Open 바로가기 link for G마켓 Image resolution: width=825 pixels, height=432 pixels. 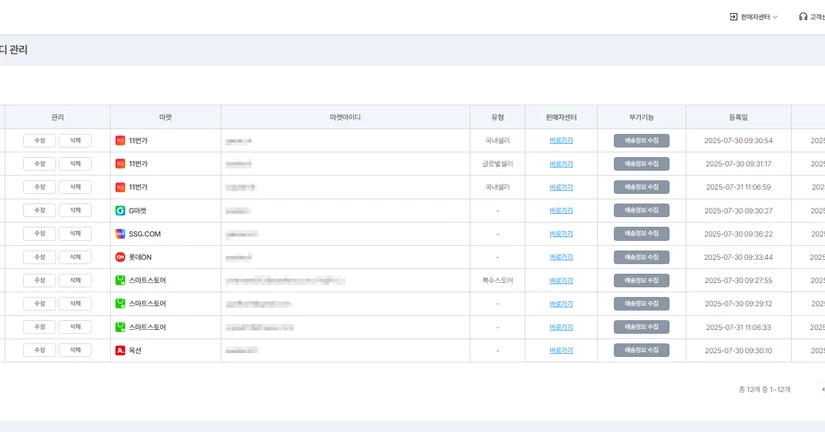(561, 210)
